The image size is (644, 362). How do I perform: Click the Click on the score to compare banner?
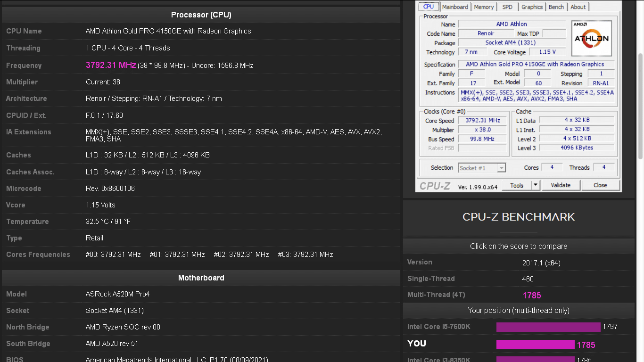519,246
